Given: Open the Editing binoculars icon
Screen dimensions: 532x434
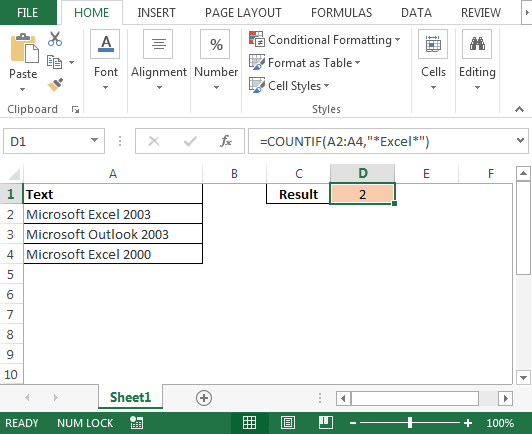Looking at the screenshot, I should tap(477, 44).
